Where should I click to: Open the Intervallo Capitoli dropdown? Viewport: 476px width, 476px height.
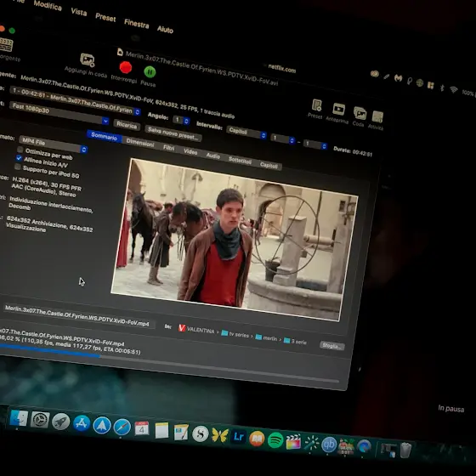click(x=246, y=133)
